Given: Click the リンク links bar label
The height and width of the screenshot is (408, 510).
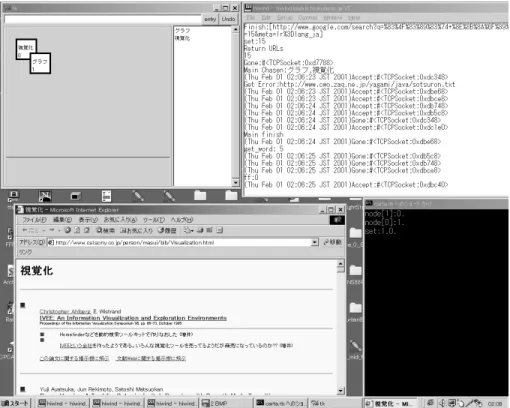Looking at the screenshot, I should [25, 252].
